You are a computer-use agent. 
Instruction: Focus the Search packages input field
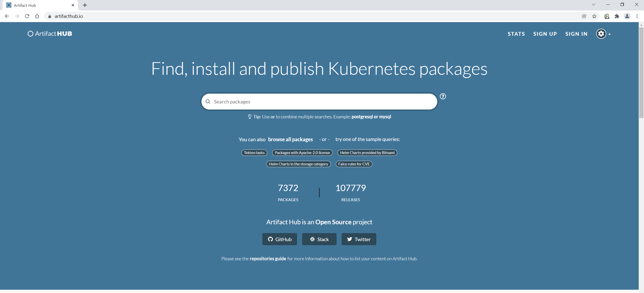tap(322, 102)
